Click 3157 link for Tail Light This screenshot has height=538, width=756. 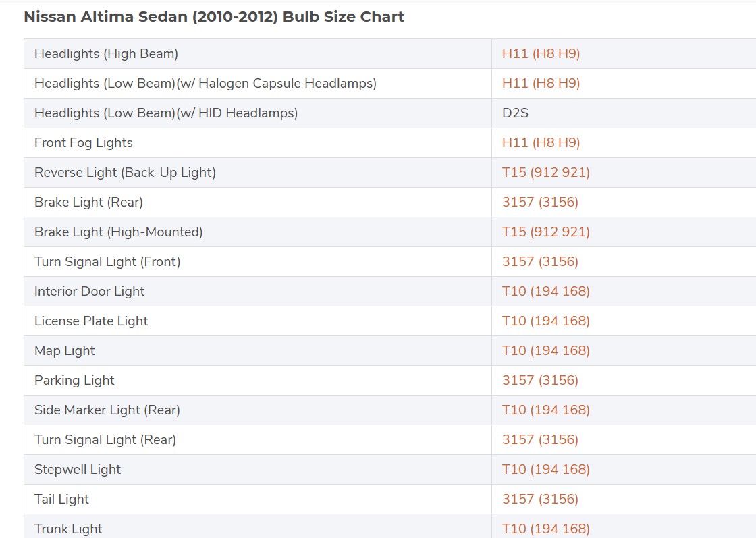(x=540, y=500)
